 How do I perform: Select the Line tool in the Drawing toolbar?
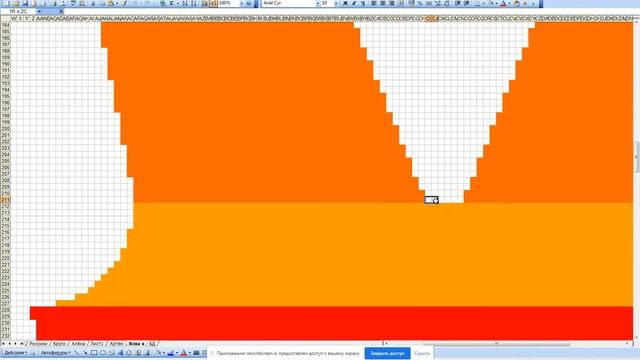coord(76,353)
